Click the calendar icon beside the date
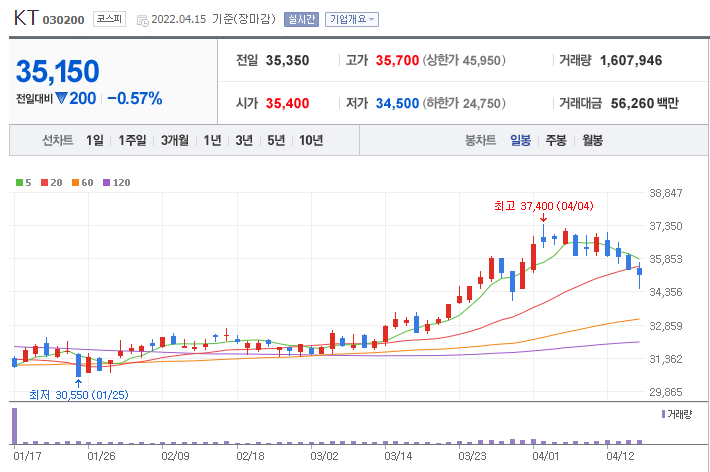This screenshot has height=472, width=710. 142,20
